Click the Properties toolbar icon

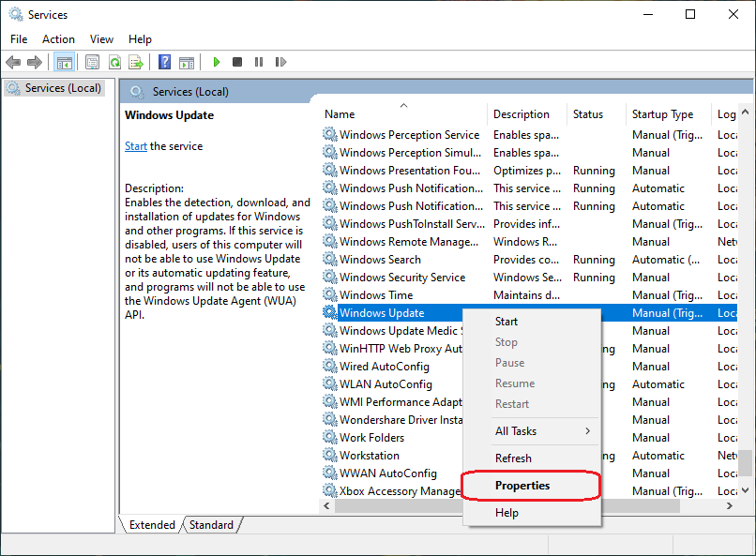click(x=92, y=62)
